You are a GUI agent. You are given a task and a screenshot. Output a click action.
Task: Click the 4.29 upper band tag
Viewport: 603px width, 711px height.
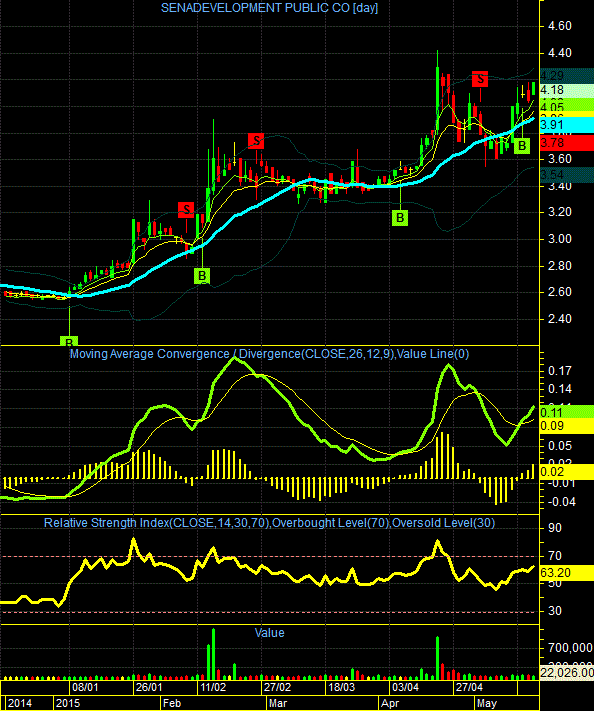567,76
